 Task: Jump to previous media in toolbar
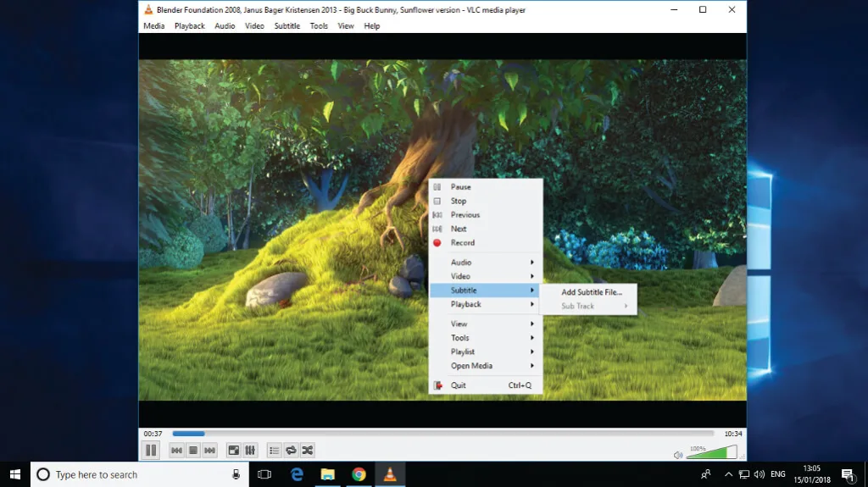click(176, 451)
